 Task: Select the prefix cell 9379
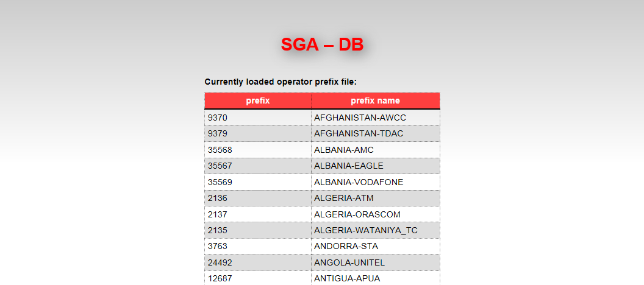pos(258,134)
